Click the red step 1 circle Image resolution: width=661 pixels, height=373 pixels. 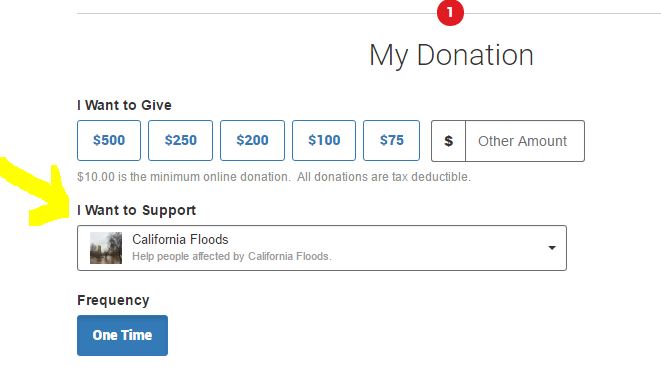pos(450,12)
